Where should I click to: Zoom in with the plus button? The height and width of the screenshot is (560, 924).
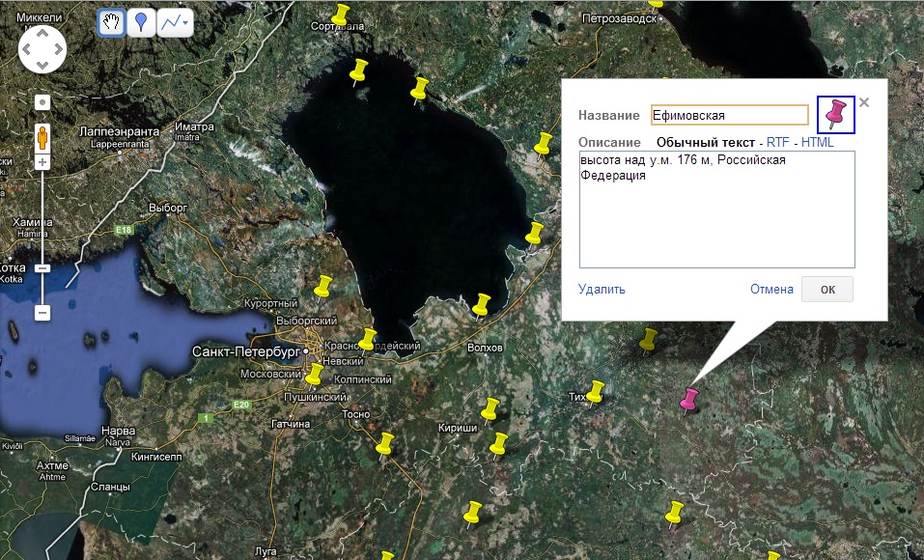pyautogui.click(x=42, y=162)
